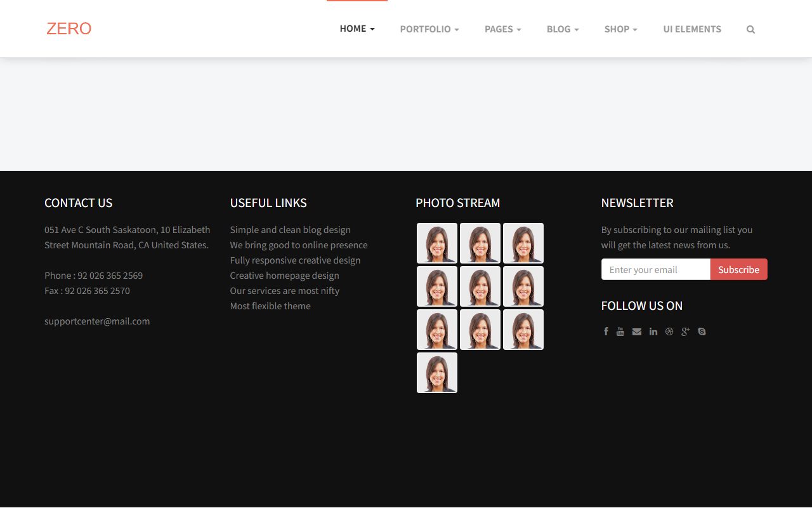
Task: Open 'Fully responsive creative design' link
Action: (x=295, y=260)
